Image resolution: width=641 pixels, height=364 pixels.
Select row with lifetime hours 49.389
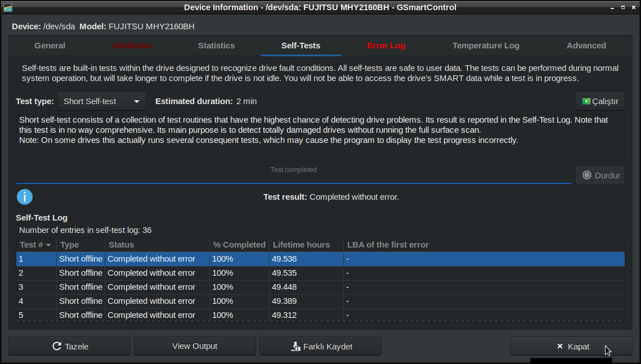coord(321,301)
